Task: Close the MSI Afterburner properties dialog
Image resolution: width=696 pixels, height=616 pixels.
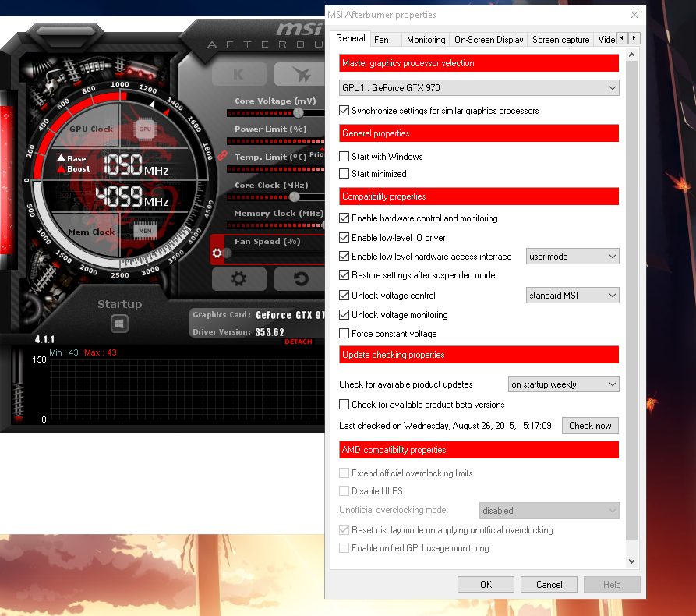Action: [634, 15]
